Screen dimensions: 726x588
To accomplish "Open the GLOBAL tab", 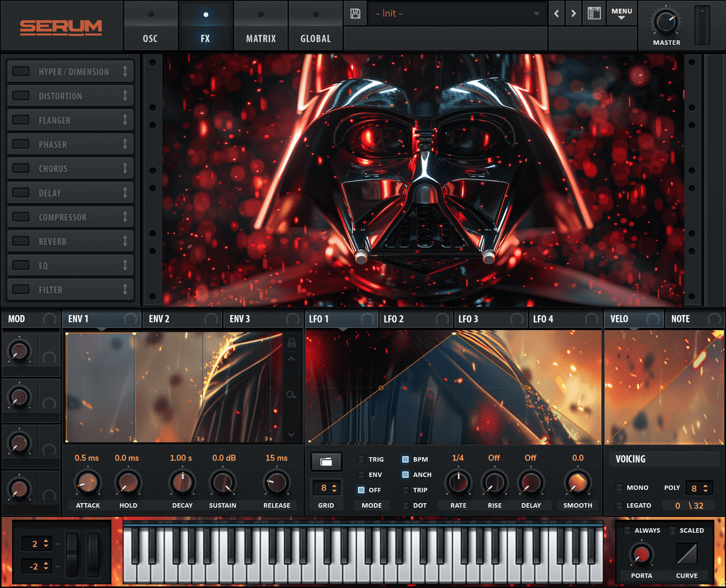I will pos(316,26).
